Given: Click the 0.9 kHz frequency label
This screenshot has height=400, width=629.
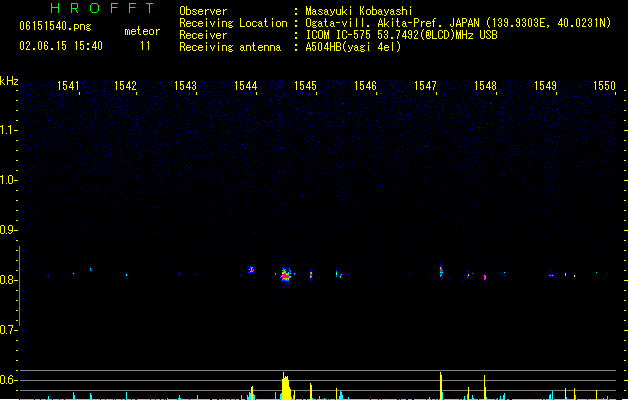Looking at the screenshot, I should [8, 230].
